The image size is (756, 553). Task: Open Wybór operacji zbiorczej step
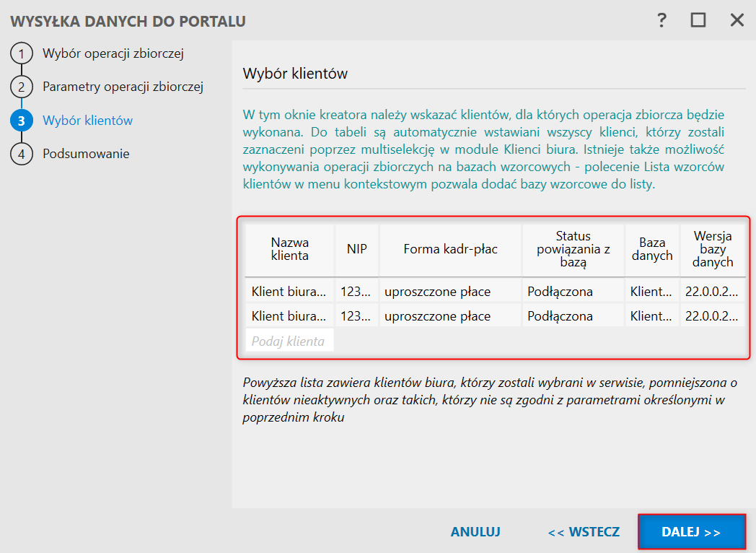coord(113,53)
